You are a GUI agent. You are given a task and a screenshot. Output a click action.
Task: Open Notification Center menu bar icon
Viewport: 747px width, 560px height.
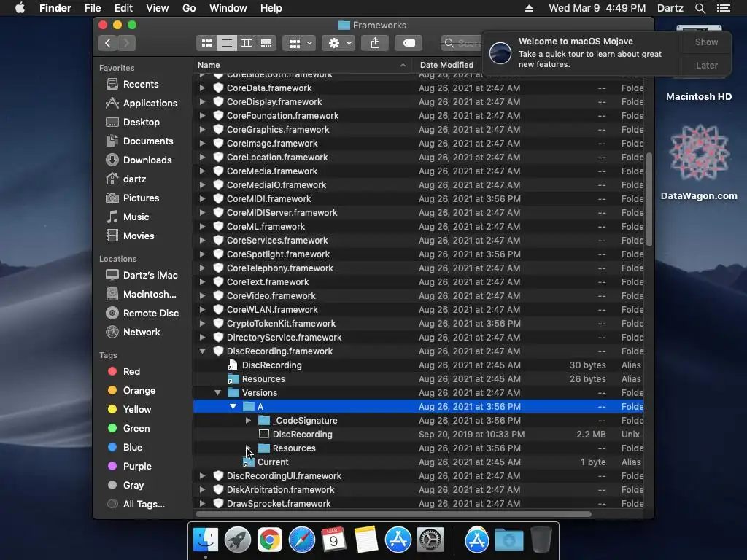[x=723, y=8]
